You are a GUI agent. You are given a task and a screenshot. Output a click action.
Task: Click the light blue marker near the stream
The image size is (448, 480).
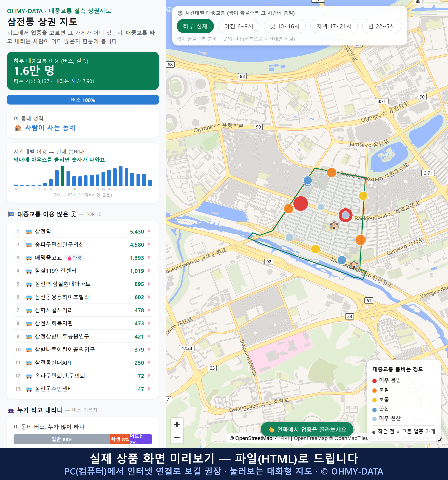click(290, 237)
